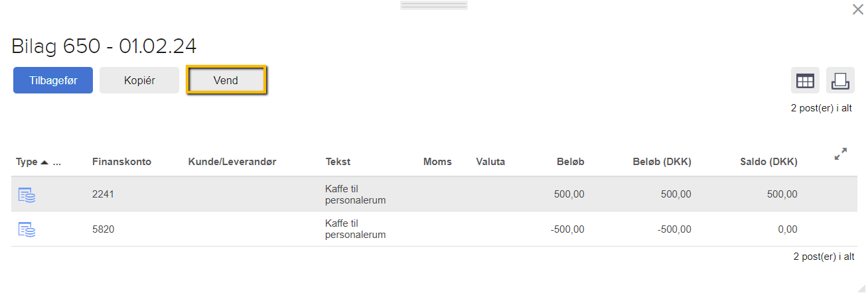
Task: Click the Valuta column header
Action: tap(490, 162)
